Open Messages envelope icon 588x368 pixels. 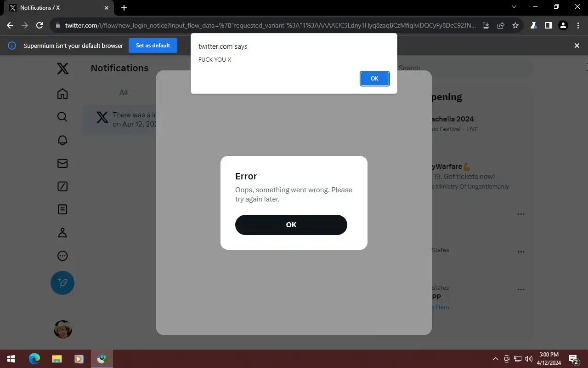62,163
